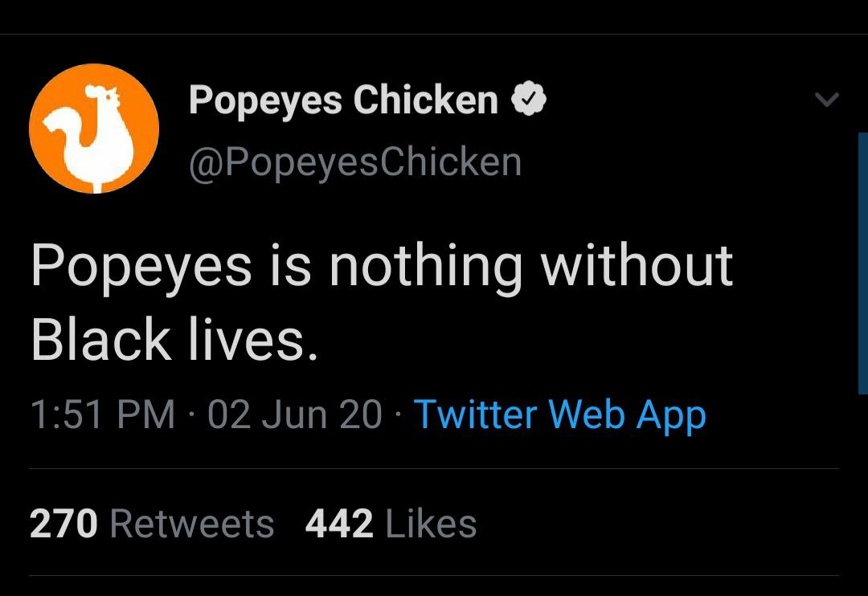Select the word Likes
This screenshot has width=868, height=596.
431,524
